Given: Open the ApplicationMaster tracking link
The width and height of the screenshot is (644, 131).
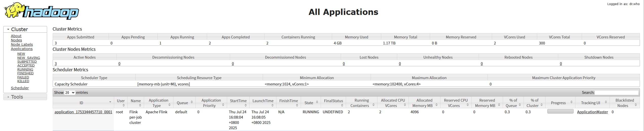Looking at the screenshot, I should [x=592, y=112].
